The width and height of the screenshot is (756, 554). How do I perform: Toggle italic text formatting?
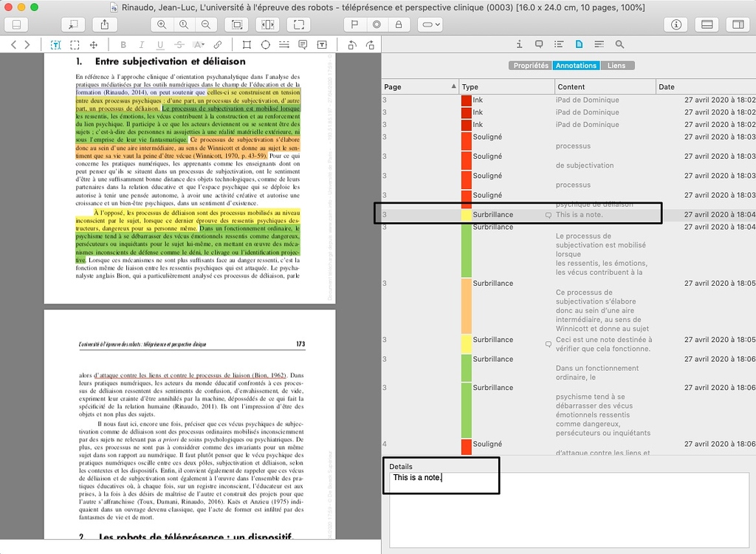pyautogui.click(x=141, y=44)
